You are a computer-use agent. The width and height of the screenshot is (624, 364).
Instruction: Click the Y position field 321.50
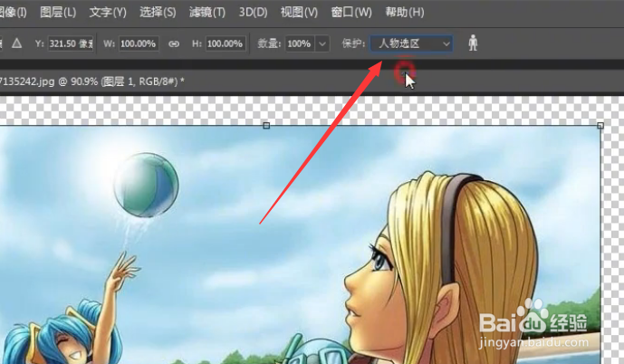[71, 43]
